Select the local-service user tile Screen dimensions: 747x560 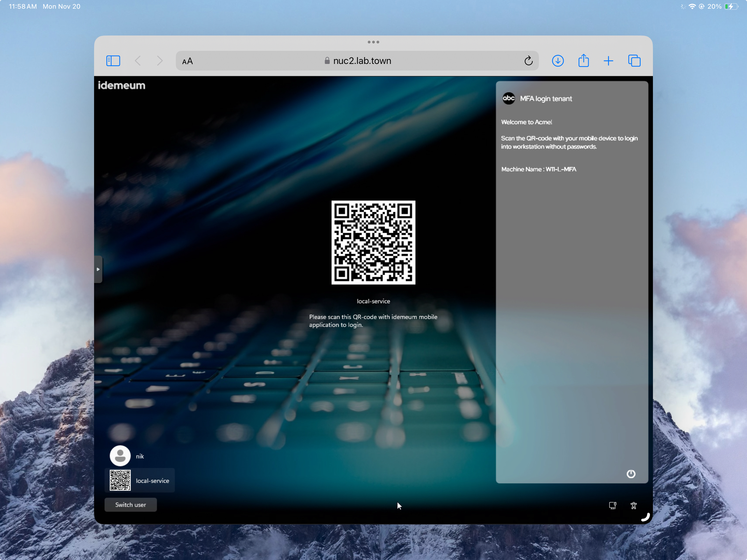[140, 480]
